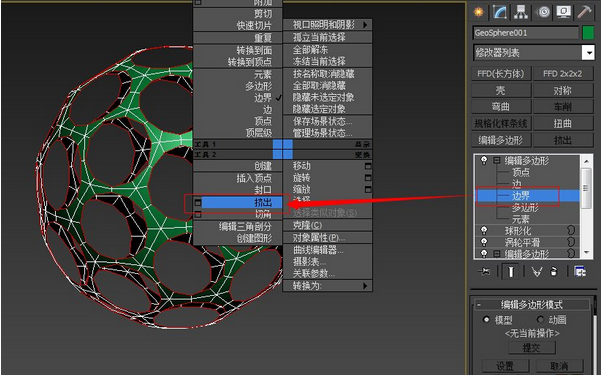Toggle lightbulb of top 编辑多边形 modifier

coord(484,160)
